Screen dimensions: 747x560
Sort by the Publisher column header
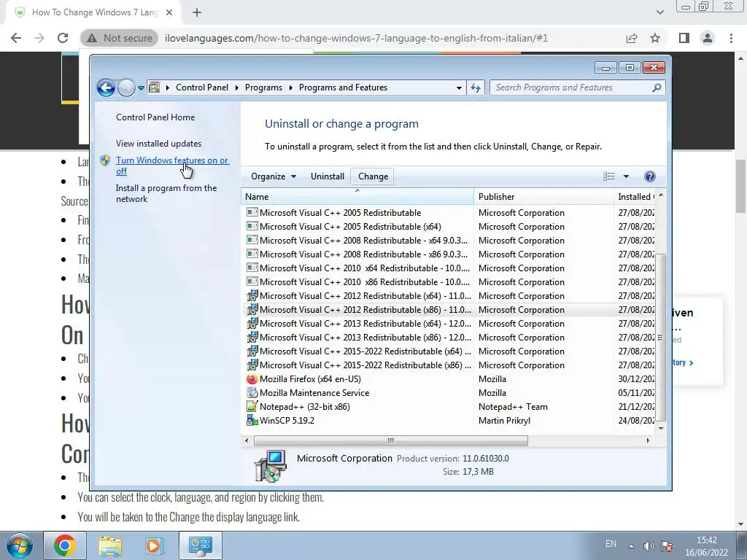pyautogui.click(x=543, y=197)
